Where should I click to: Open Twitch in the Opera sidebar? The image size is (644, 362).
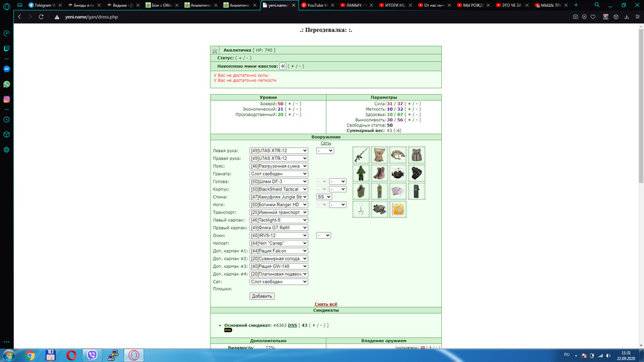click(6, 48)
